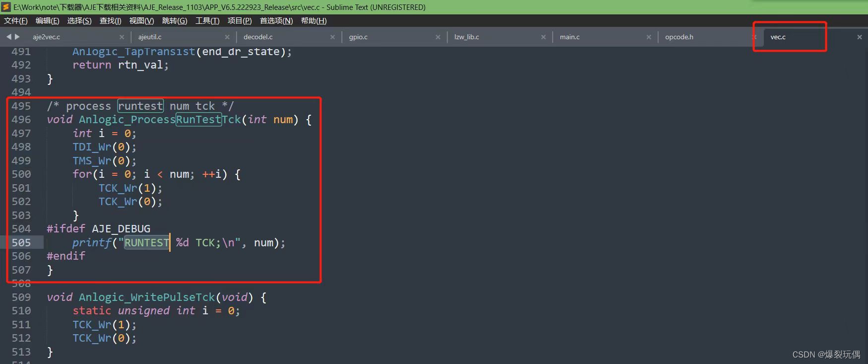Click the next-tab right arrow
Viewport: 868px width, 364px height.
pyautogui.click(x=17, y=37)
